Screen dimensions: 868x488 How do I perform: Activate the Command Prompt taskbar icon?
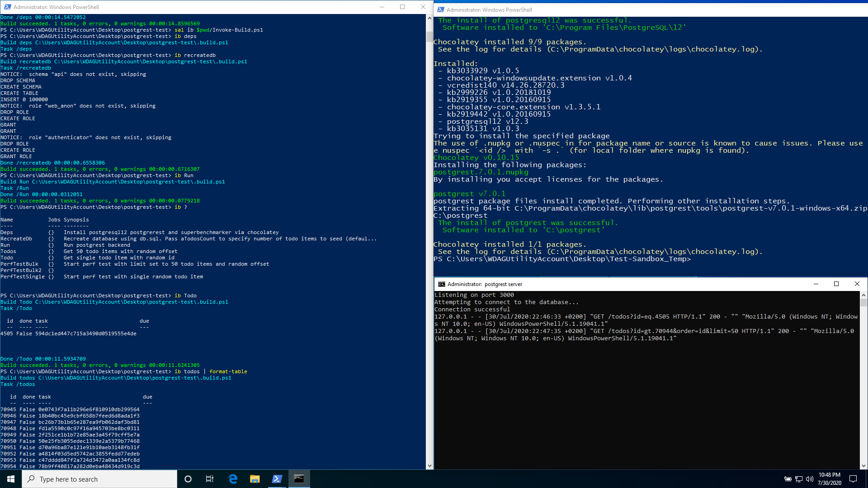pos(299,479)
